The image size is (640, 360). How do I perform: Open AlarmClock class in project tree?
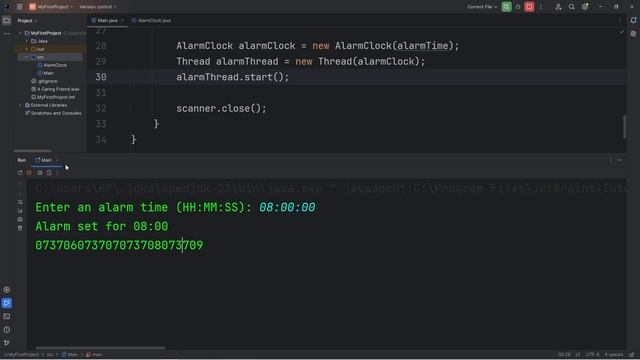pyautogui.click(x=52, y=65)
